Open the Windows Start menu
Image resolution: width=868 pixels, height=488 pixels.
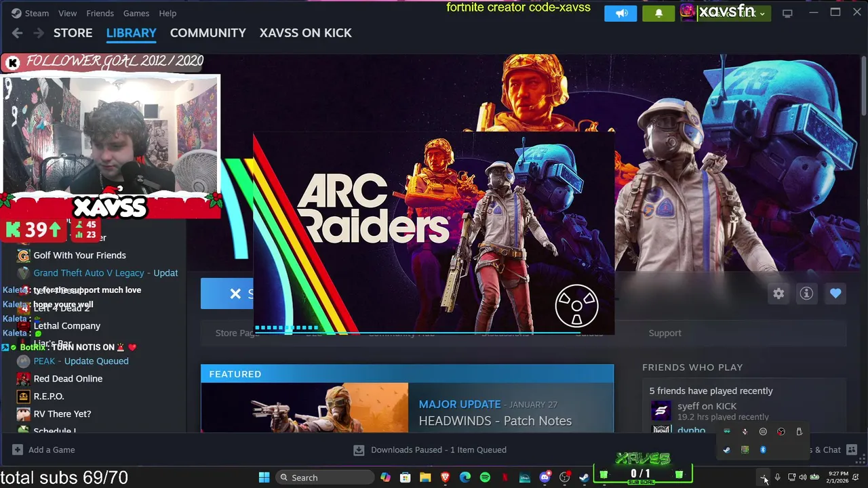pos(264,478)
